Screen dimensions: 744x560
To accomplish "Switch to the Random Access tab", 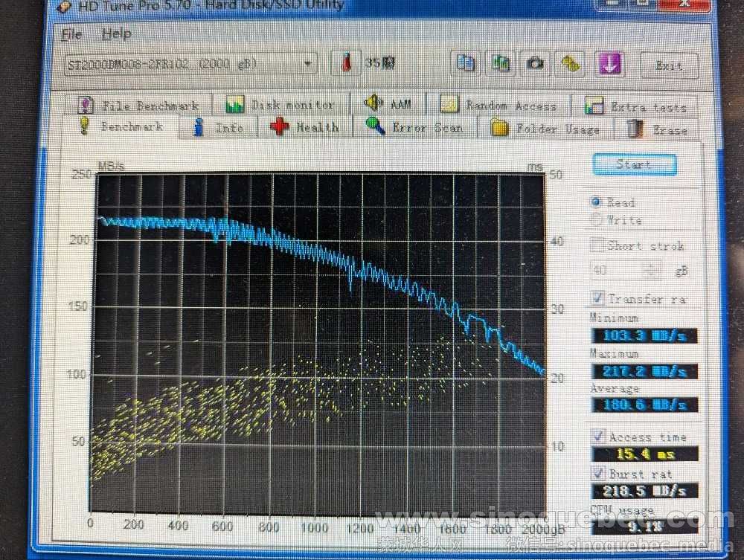I will [x=499, y=106].
